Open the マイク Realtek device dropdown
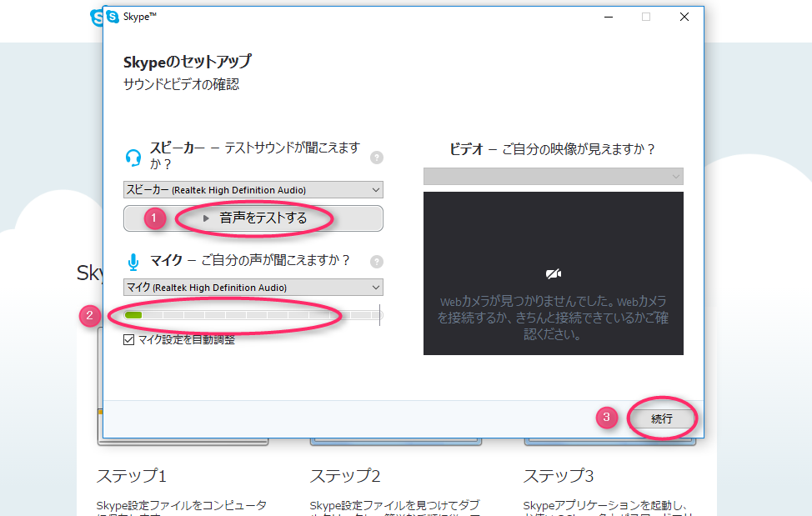This screenshot has height=516, width=812. point(253,288)
